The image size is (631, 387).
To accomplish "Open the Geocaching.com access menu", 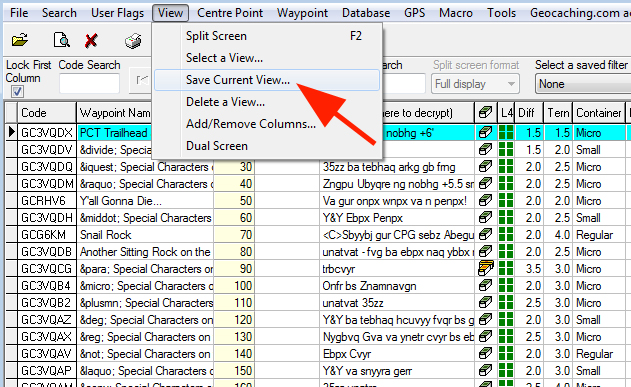I will 579,13.
